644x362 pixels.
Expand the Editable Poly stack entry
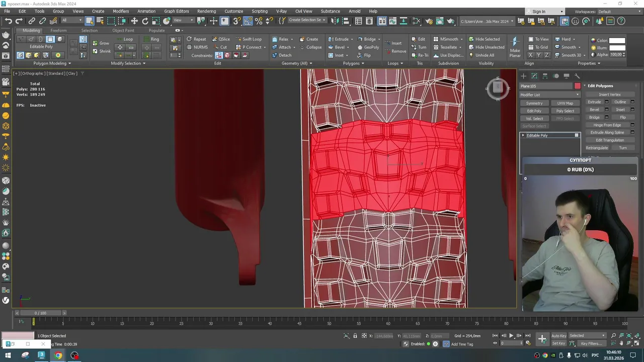pyautogui.click(x=523, y=135)
